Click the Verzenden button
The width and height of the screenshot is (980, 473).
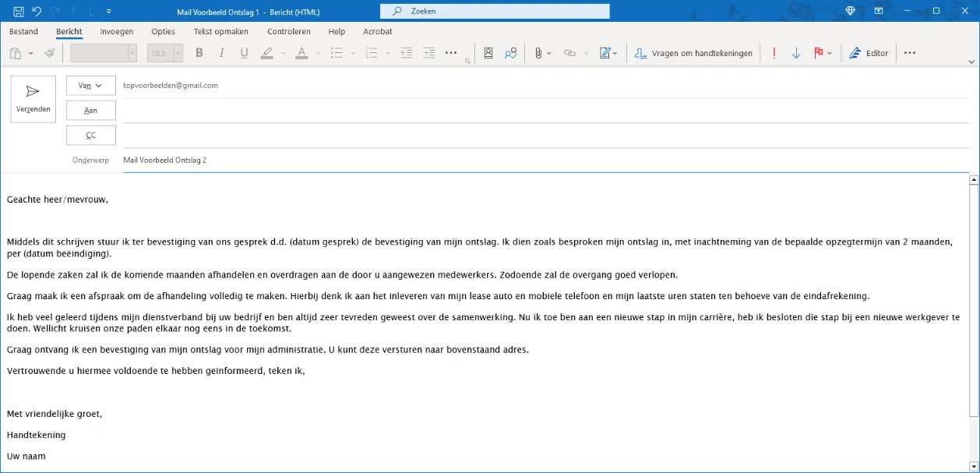tap(33, 98)
